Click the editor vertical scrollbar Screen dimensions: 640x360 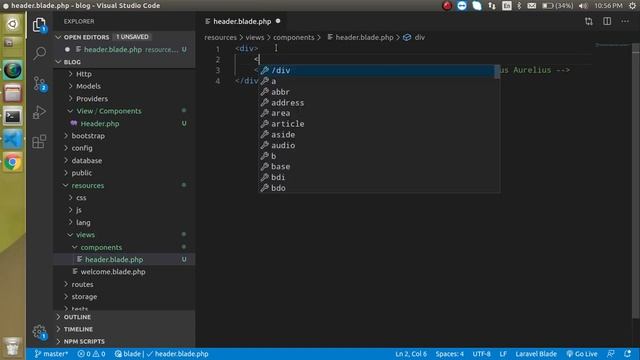(636, 180)
